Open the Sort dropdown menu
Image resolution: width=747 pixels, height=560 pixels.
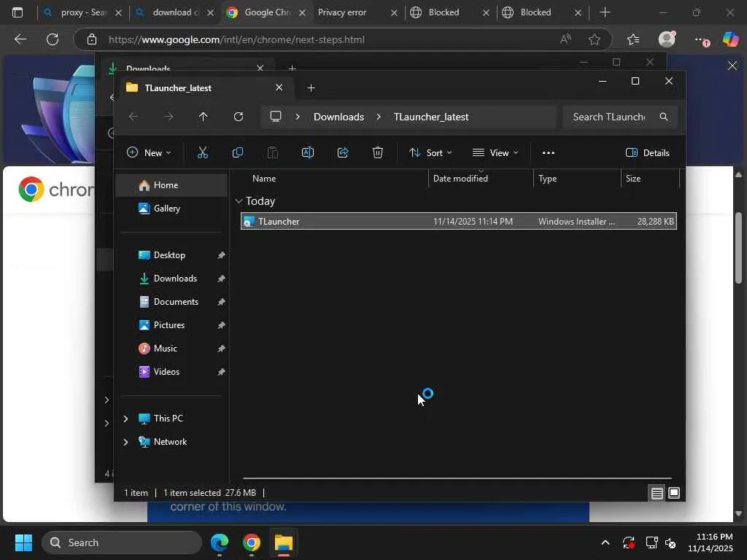pos(430,152)
